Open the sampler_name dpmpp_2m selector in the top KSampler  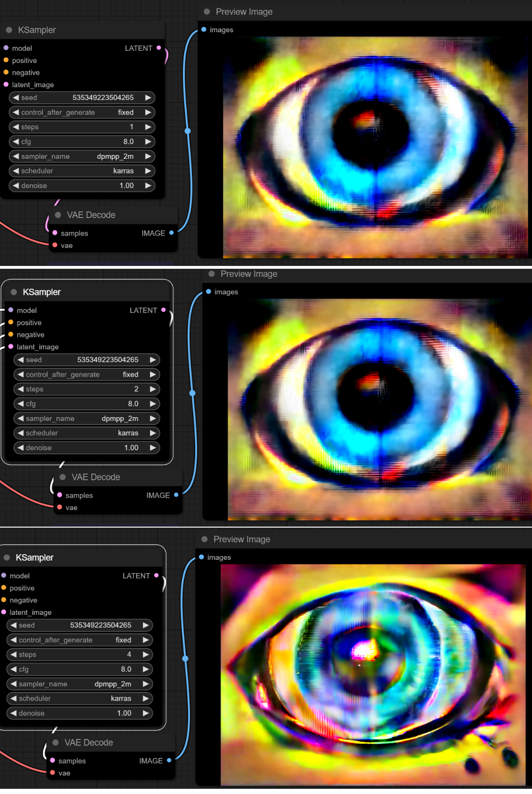pos(82,156)
